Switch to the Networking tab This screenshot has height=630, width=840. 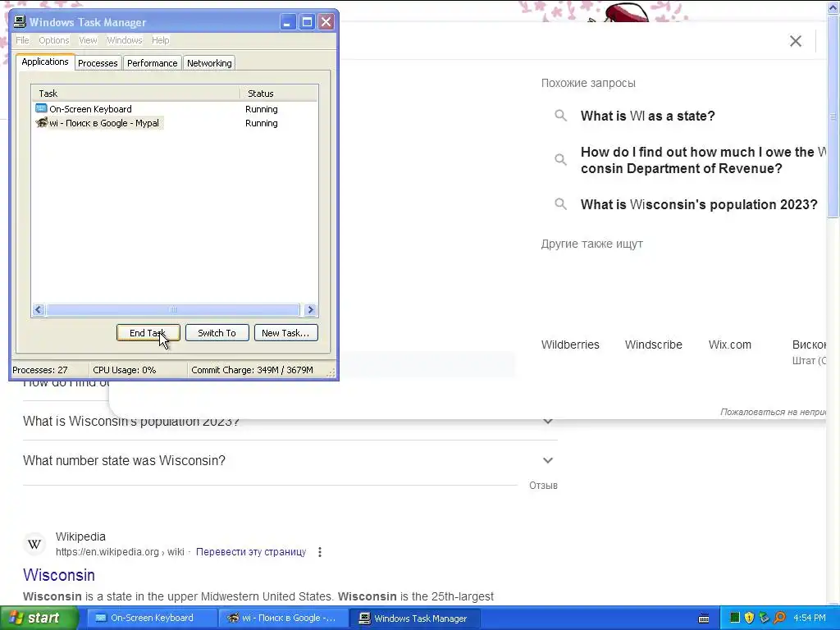209,63
